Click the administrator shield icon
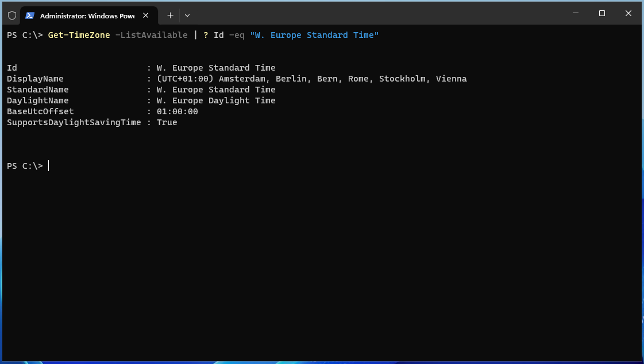644x364 pixels. coord(11,16)
